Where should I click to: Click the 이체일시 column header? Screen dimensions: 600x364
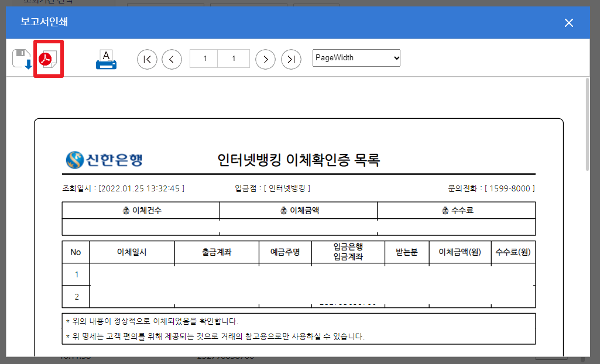pos(132,252)
